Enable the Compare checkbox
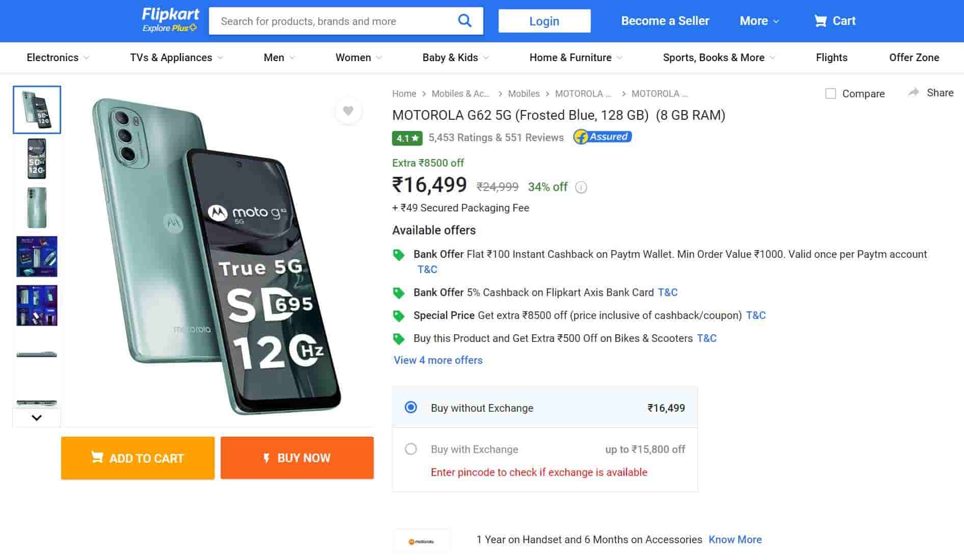The height and width of the screenshot is (560, 964). (x=830, y=93)
